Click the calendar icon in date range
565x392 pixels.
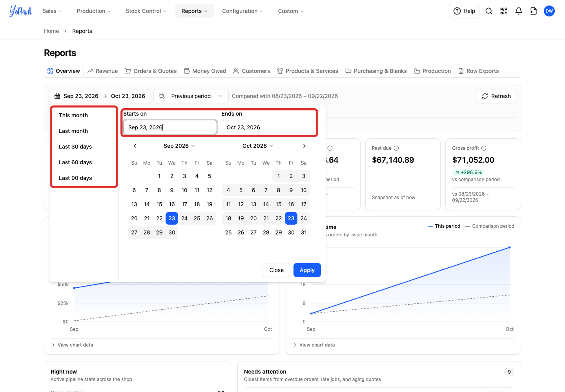57,96
